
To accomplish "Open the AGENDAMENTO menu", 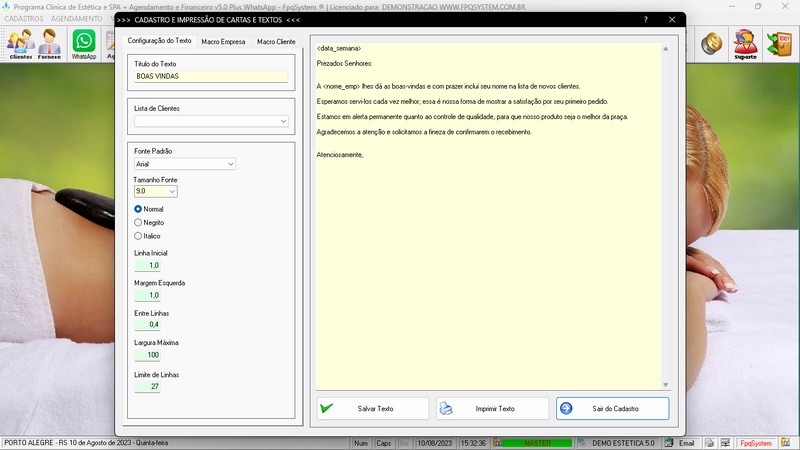I will [77, 18].
